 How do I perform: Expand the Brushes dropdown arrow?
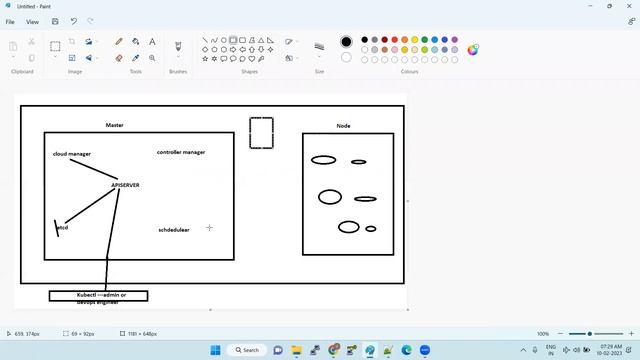tap(178, 57)
